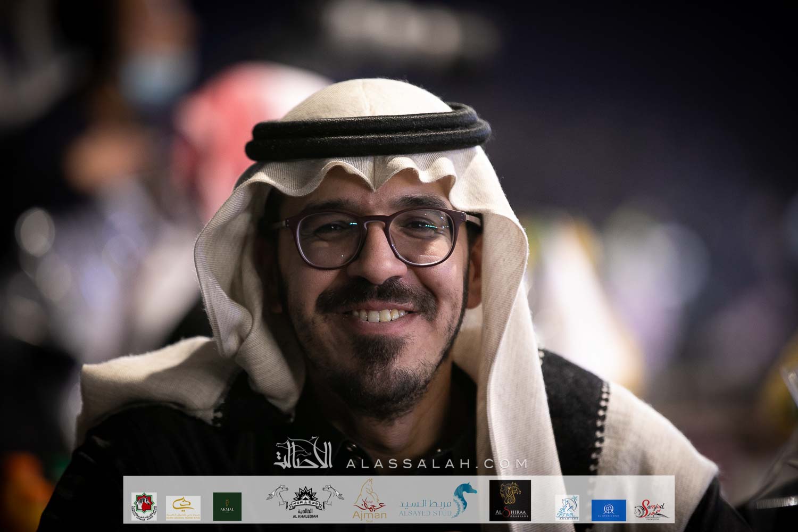Open the blue Al Arabia Stud logo
Viewport: 798px width, 532px height.
pyautogui.click(x=609, y=510)
